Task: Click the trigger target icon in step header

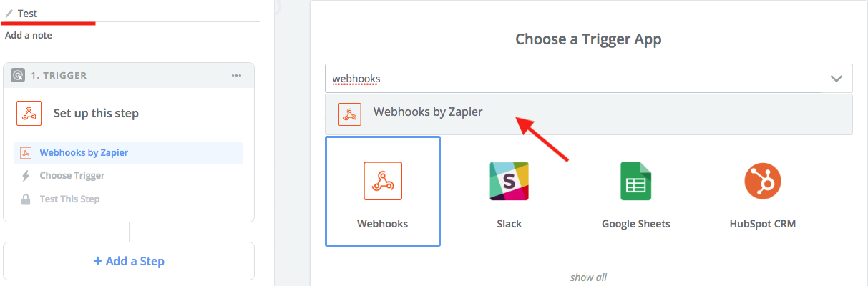Action: [x=18, y=75]
